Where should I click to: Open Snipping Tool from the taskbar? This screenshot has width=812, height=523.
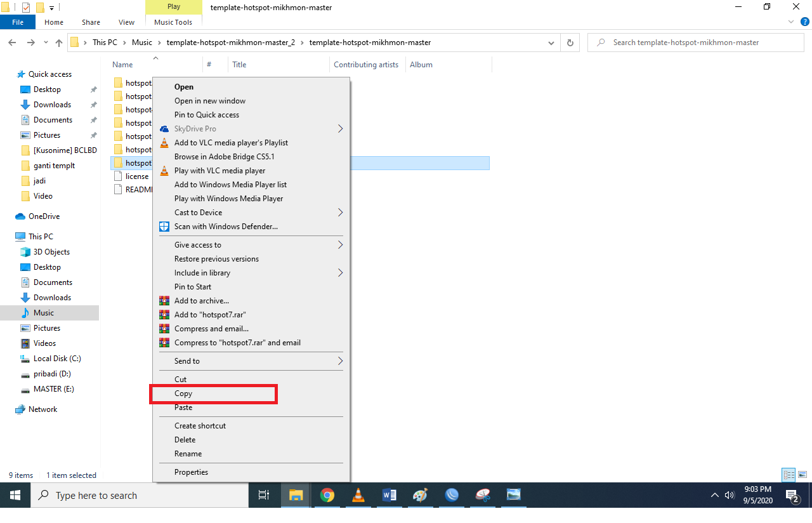tap(483, 495)
